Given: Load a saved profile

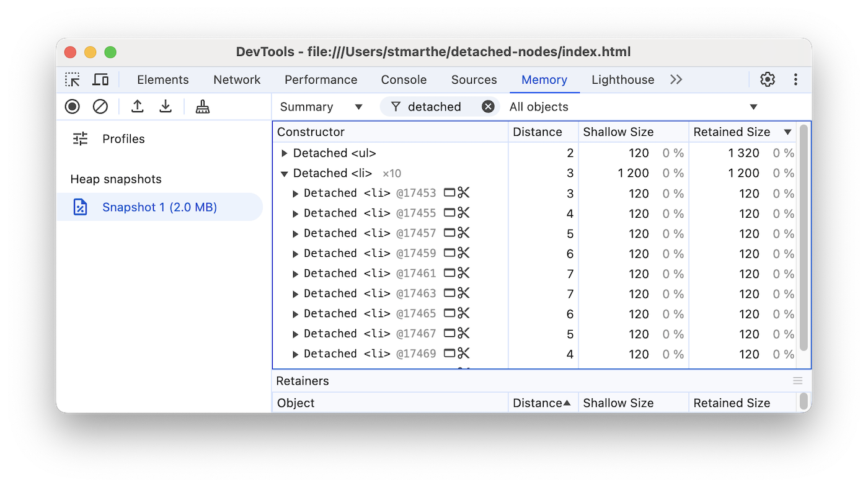Looking at the screenshot, I should point(137,106).
